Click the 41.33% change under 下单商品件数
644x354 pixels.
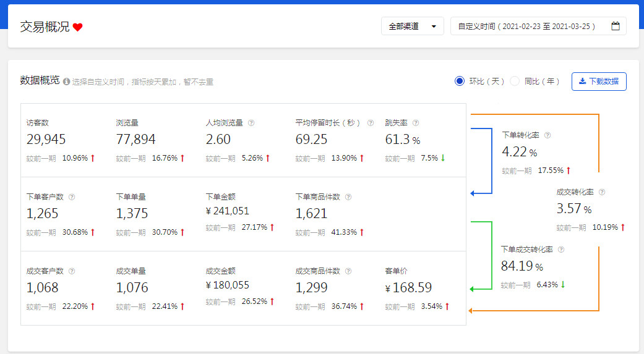[344, 232]
